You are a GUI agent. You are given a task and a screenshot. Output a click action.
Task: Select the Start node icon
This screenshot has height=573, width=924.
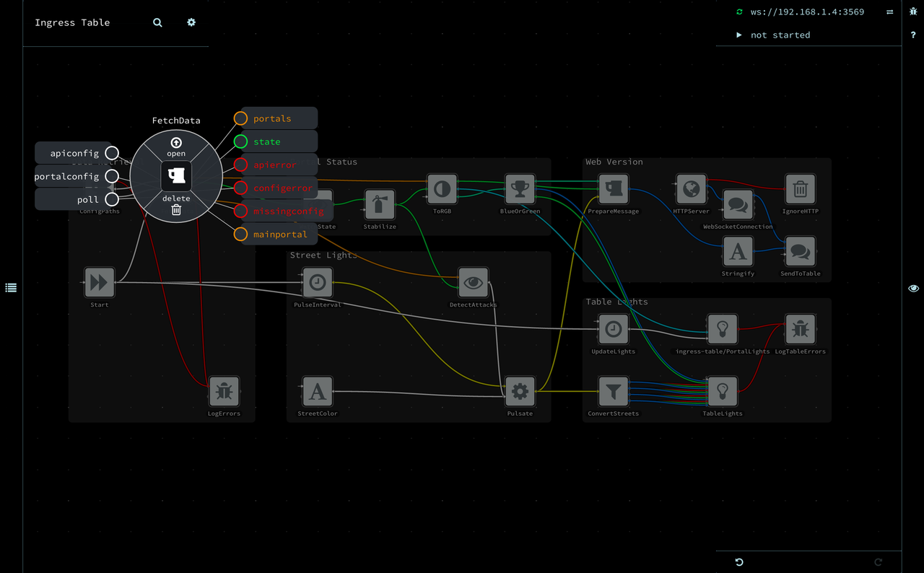(100, 283)
